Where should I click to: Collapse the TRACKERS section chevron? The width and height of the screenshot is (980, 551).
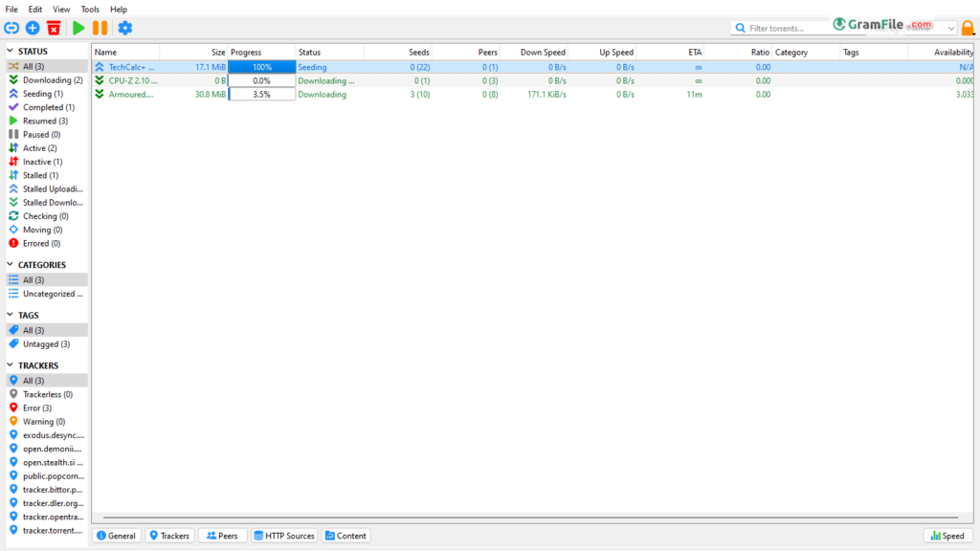(10, 364)
